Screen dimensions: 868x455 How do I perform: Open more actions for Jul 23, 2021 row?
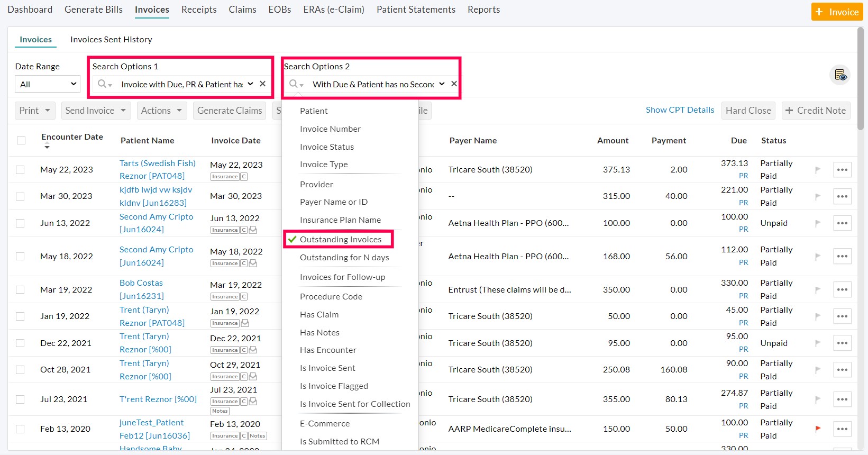tap(842, 399)
